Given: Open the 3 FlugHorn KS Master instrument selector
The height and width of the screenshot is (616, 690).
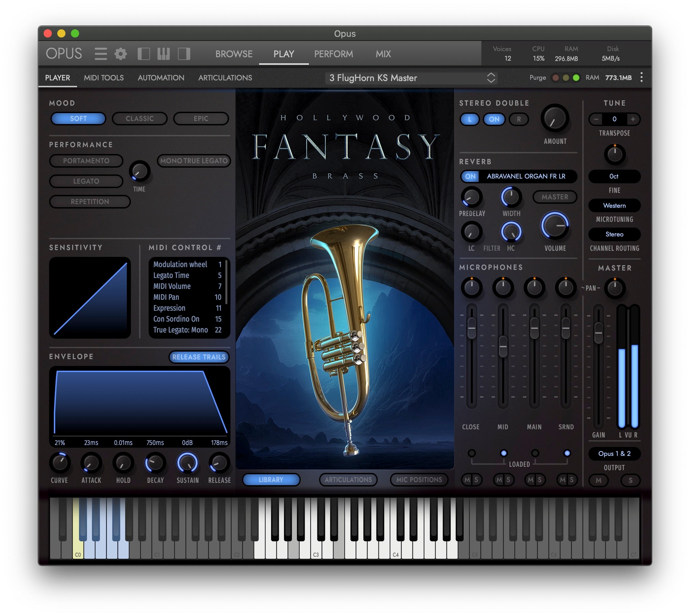Looking at the screenshot, I should tap(409, 78).
